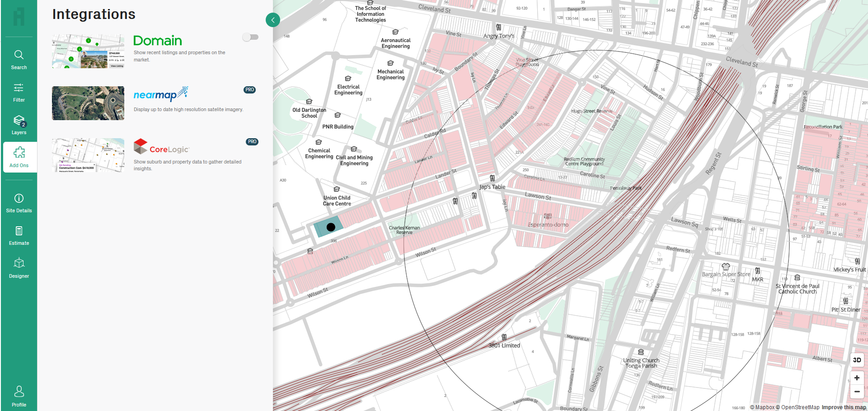Image resolution: width=868 pixels, height=411 pixels.
Task: Click the Nearmap PRO badge
Action: click(250, 90)
